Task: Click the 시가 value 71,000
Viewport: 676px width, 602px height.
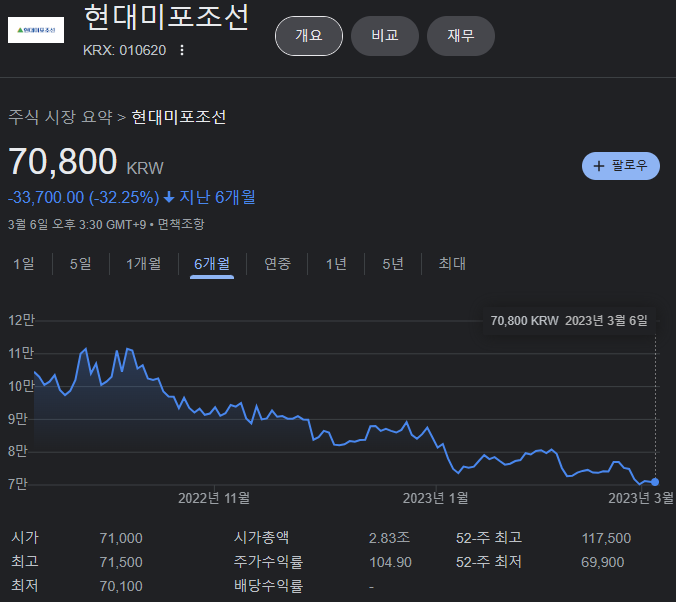Action: [x=121, y=538]
